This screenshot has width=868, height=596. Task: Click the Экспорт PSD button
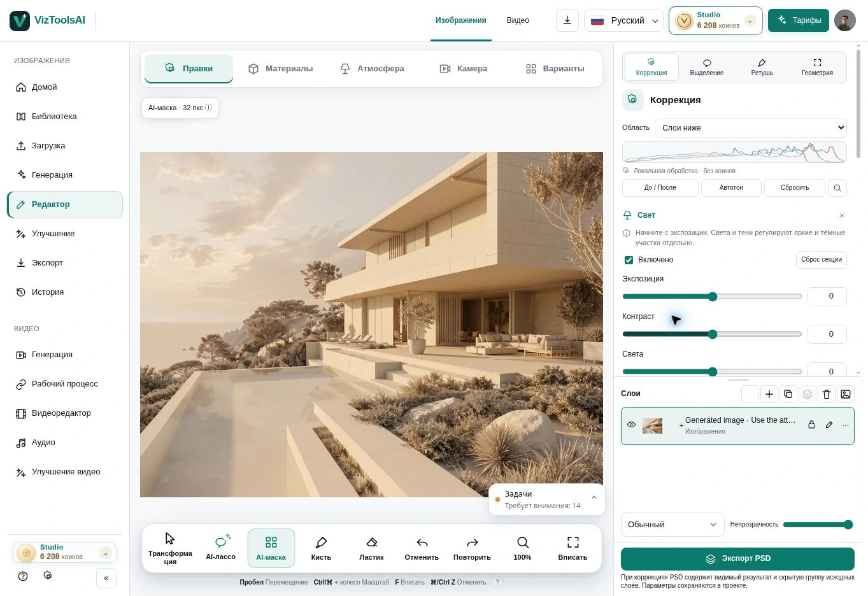(x=737, y=559)
